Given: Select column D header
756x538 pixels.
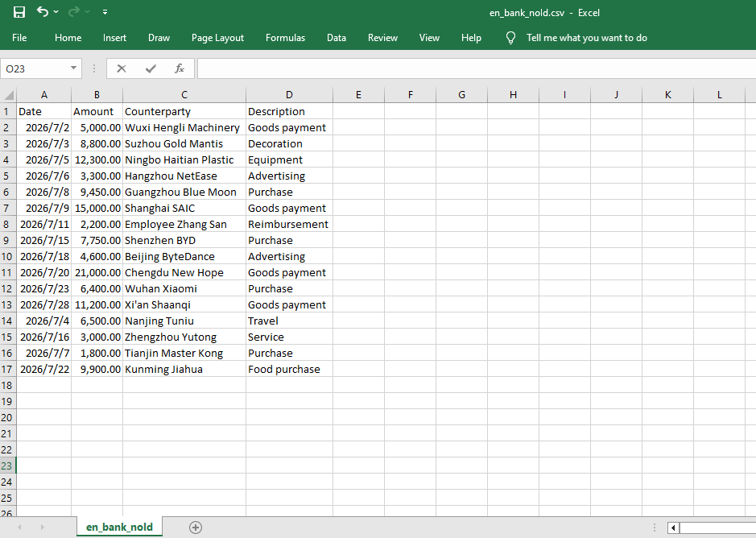Looking at the screenshot, I should [289, 94].
